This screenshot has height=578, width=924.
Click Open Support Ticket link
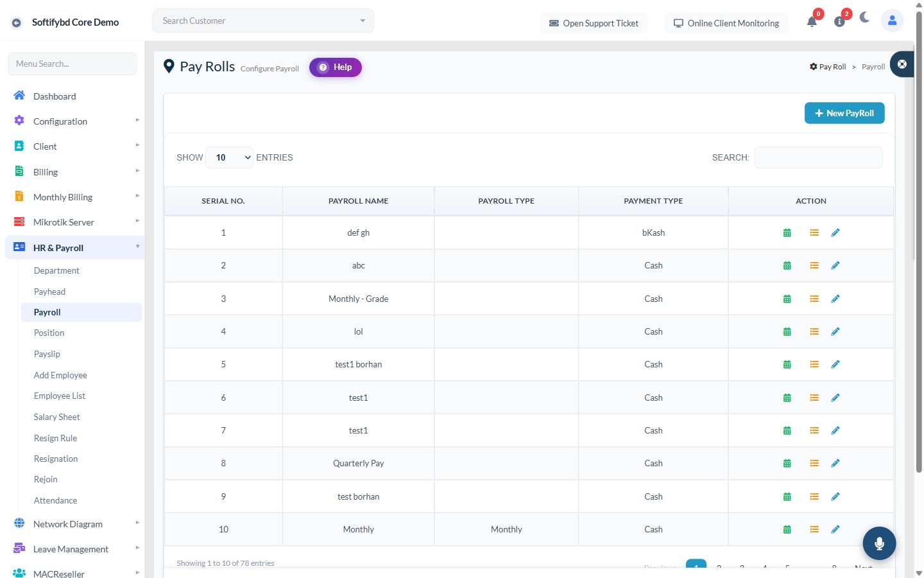(594, 23)
